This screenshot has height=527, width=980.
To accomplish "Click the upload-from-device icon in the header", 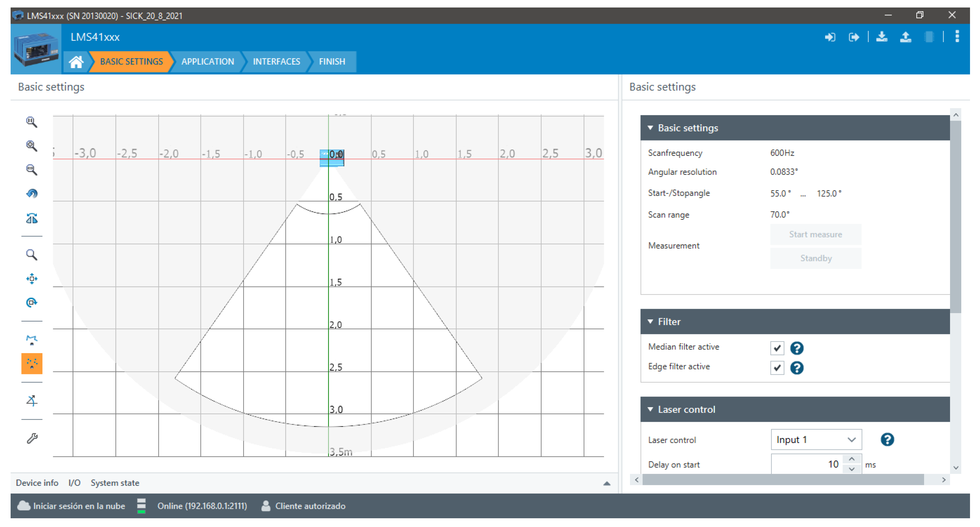I will tap(905, 37).
